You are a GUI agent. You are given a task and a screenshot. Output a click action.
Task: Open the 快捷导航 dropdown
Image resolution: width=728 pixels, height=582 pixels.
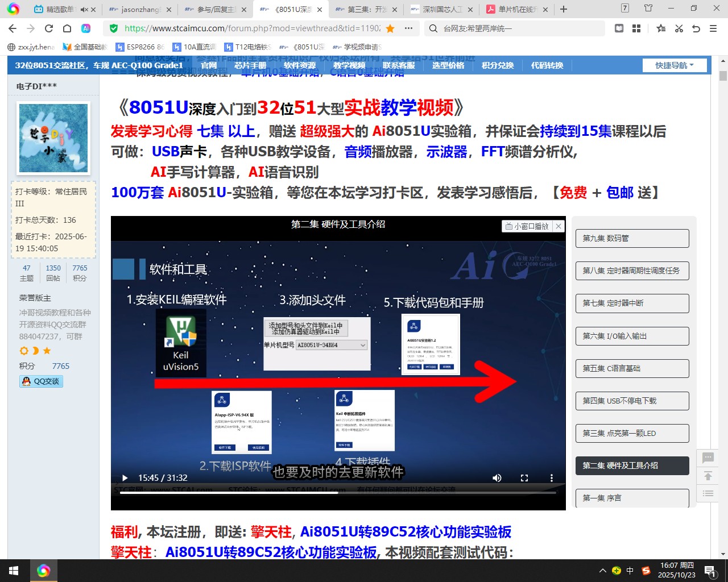tap(675, 65)
